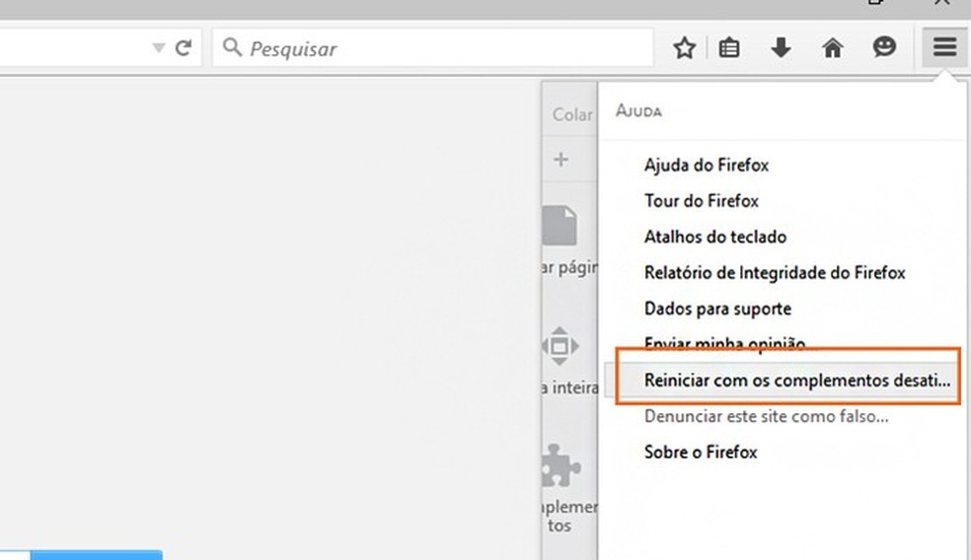Toggle the hamburger menu button
The width and height of the screenshot is (971, 560).
tap(945, 47)
